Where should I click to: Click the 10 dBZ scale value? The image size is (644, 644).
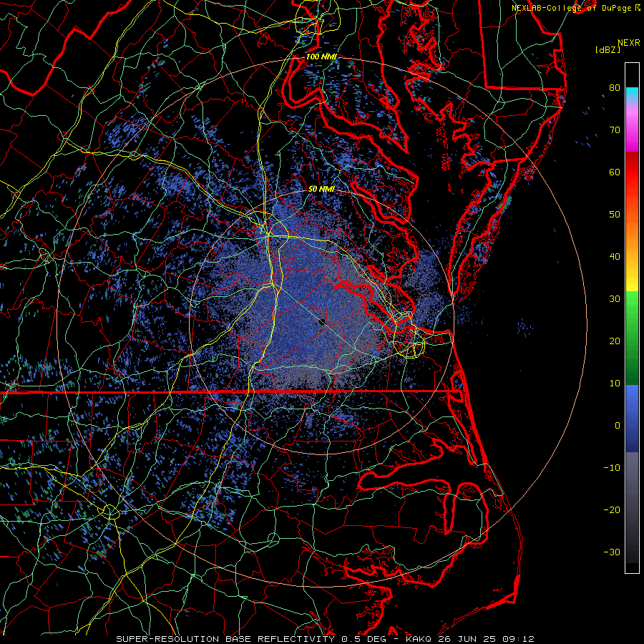615,384
